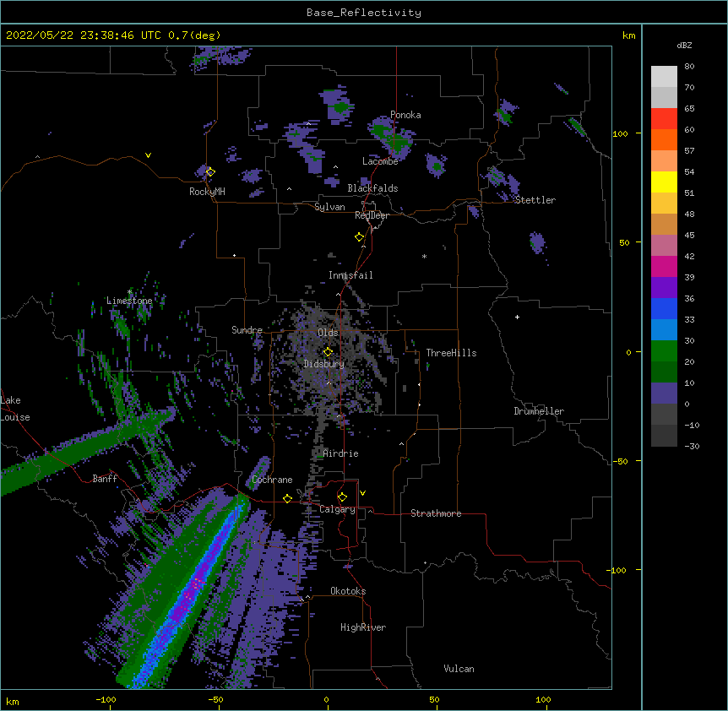Click the RockyMH label
Viewport: 728px width, 711px height.
pos(207,192)
